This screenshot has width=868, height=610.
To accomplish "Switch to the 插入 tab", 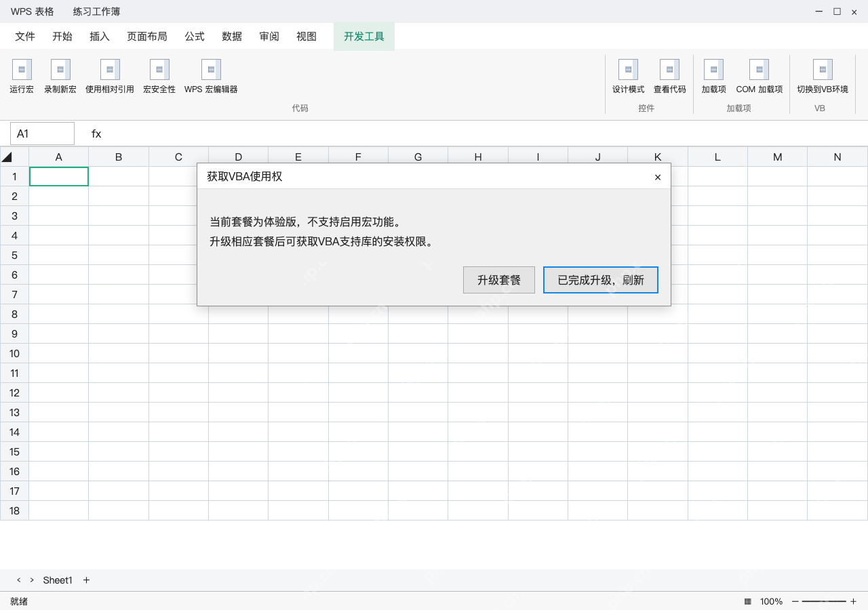I will click(x=100, y=37).
